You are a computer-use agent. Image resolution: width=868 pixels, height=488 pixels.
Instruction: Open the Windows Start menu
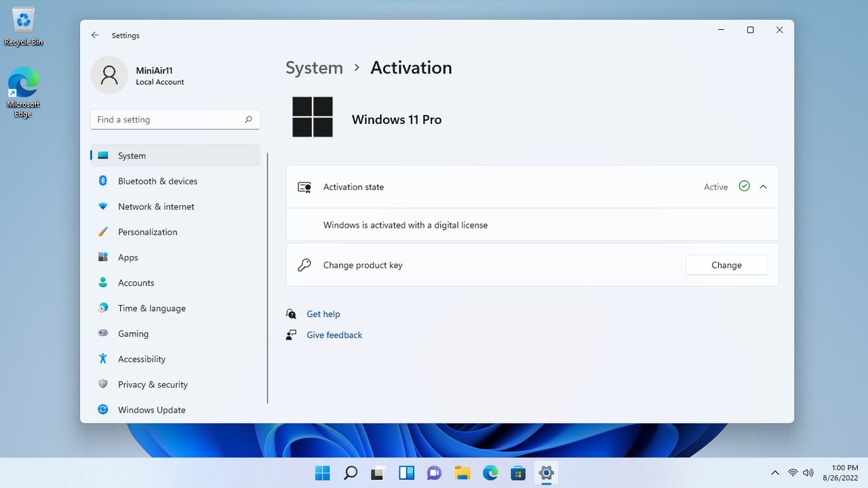tap(322, 473)
